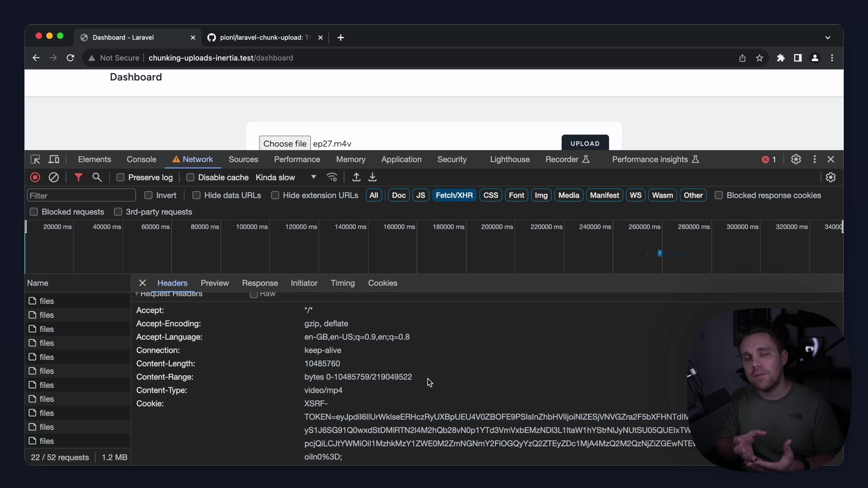The height and width of the screenshot is (488, 868).
Task: Click the inspect element picker icon
Action: (x=35, y=159)
